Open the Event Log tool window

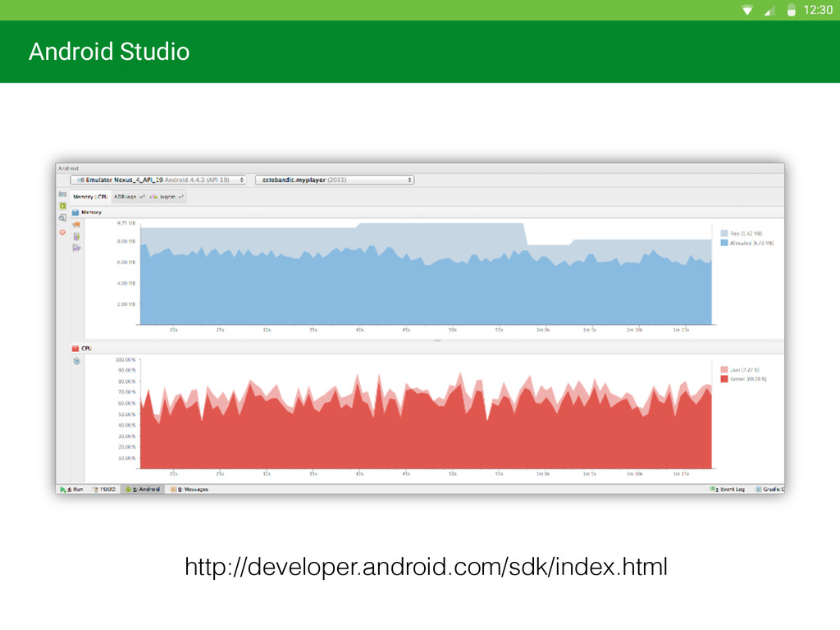728,489
